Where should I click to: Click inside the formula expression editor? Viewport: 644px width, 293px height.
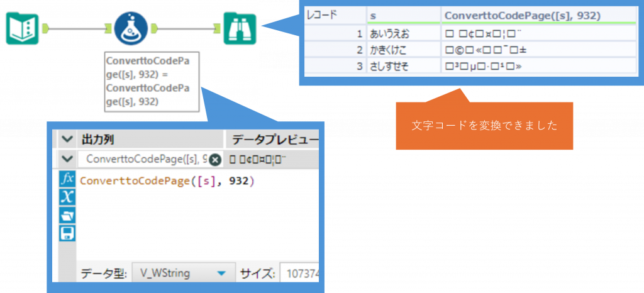tap(195, 214)
